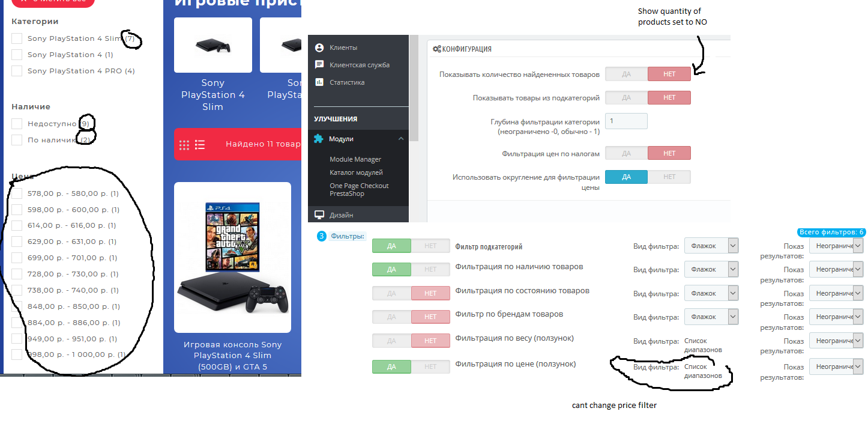Set Показывать количество найденных товаров to ДА
This screenshot has height=423, width=868.
pyautogui.click(x=626, y=74)
